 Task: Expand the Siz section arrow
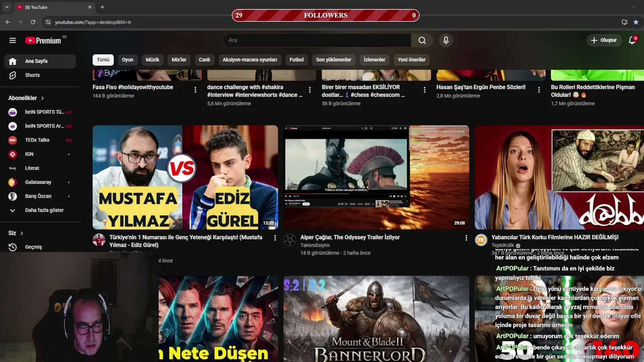coord(22,233)
